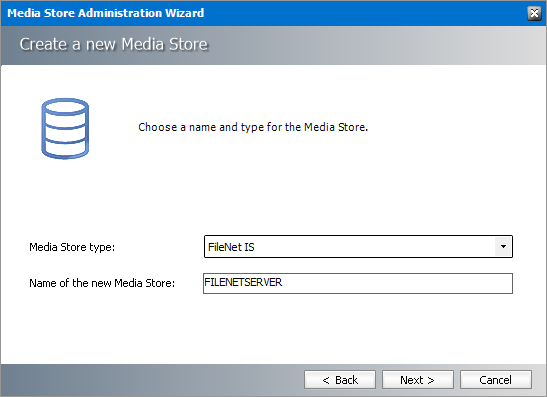Click the FILENETSERVER text in name box

[x=243, y=282]
